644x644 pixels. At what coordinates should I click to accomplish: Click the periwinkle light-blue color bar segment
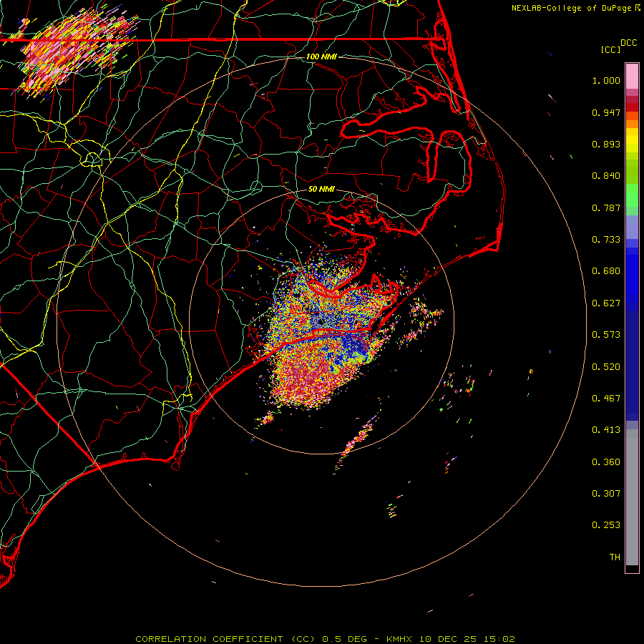(x=632, y=228)
